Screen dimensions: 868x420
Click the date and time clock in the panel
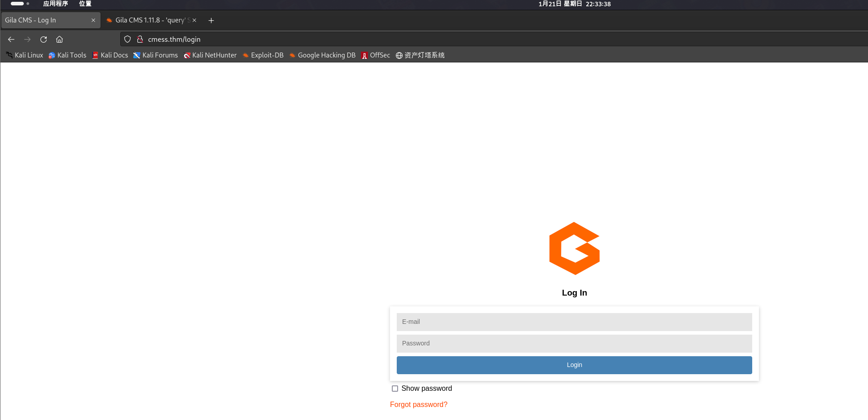coord(574,4)
